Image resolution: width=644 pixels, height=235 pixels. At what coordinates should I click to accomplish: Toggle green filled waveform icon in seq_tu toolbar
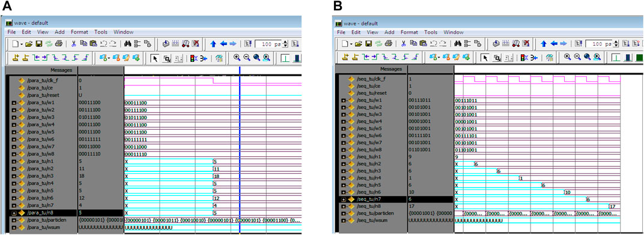(x=639, y=58)
